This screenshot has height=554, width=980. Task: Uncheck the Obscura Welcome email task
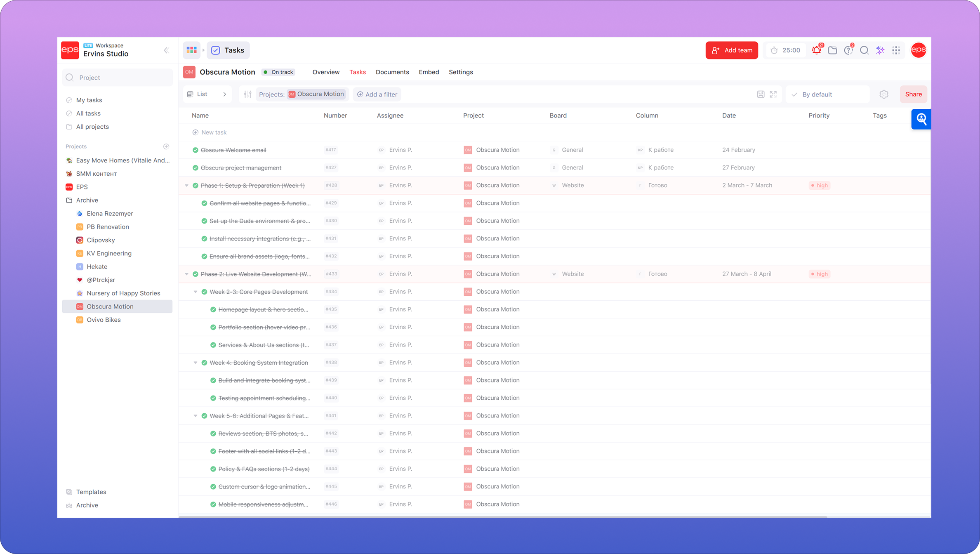(x=195, y=150)
